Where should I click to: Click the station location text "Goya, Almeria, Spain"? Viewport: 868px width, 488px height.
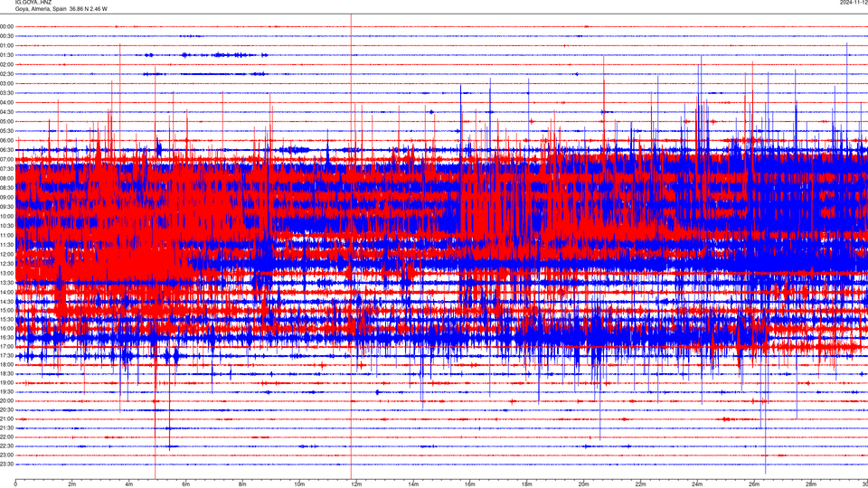pyautogui.click(x=41, y=9)
